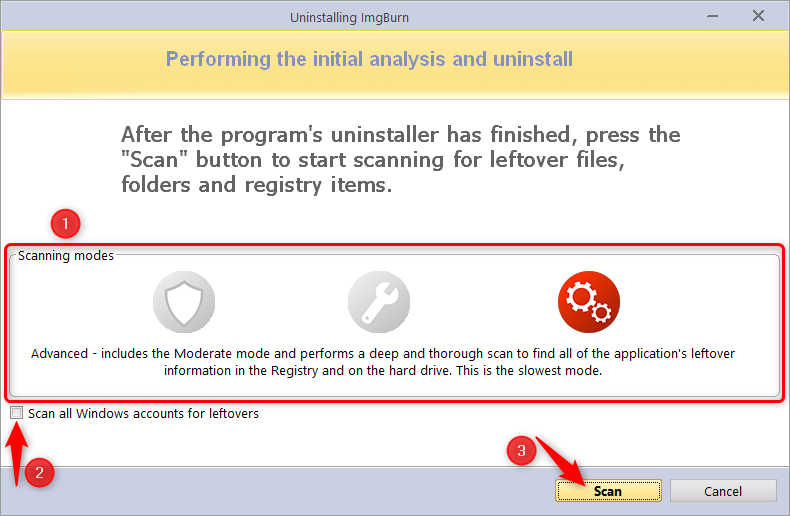The image size is (790, 516).
Task: Enable Scan all Windows accounts checkbox
Action: [17, 413]
